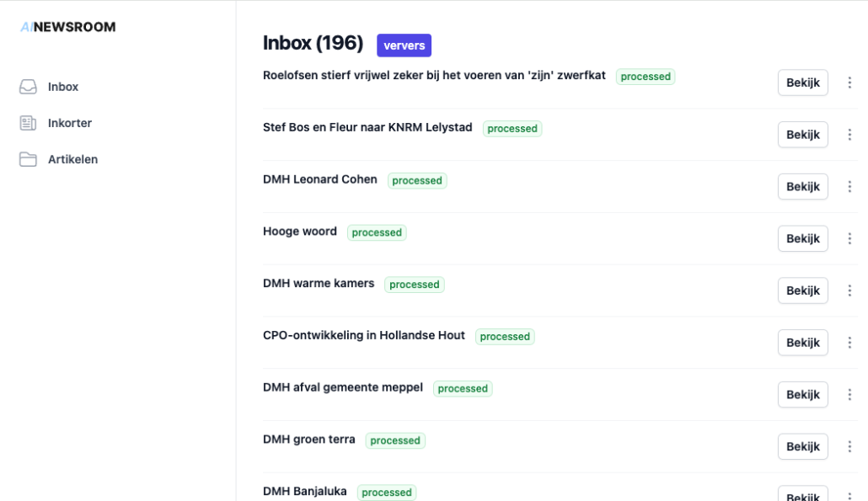Click the Inkorter newspaper icon

pos(28,123)
